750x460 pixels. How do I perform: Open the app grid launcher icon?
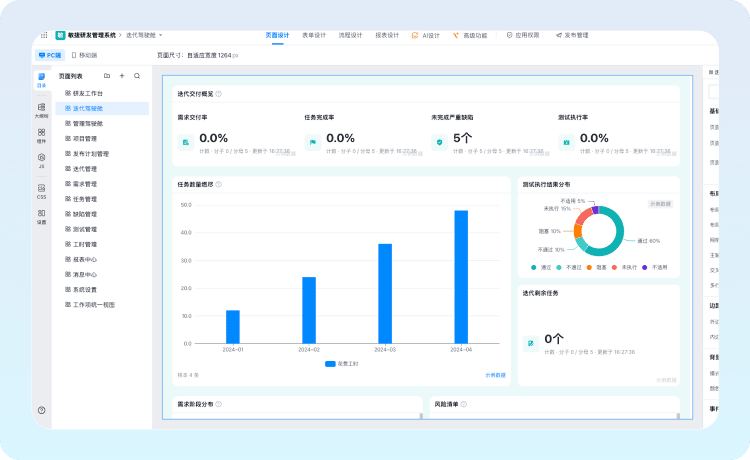click(x=44, y=35)
